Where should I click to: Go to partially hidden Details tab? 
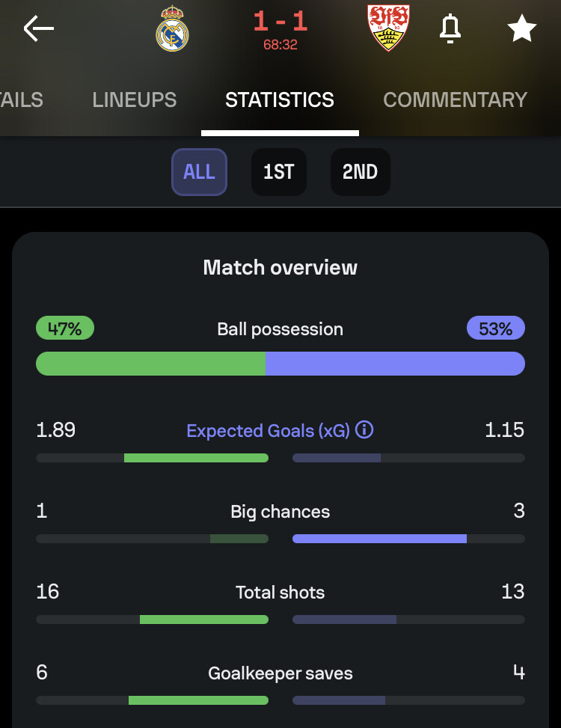pyautogui.click(x=21, y=100)
